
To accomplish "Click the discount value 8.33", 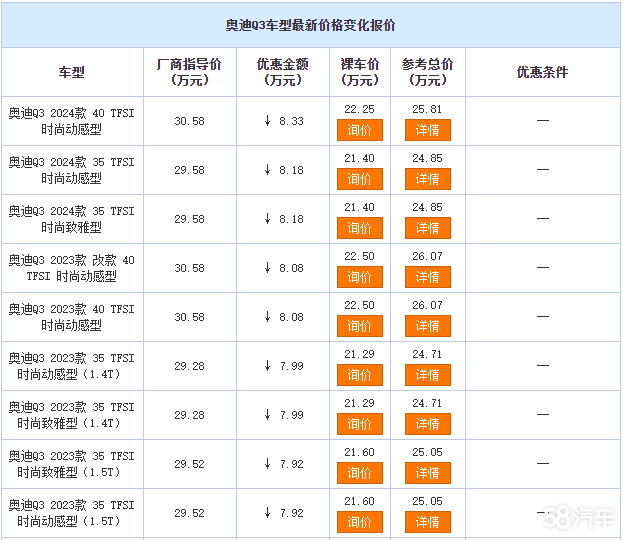I will 291,121.
